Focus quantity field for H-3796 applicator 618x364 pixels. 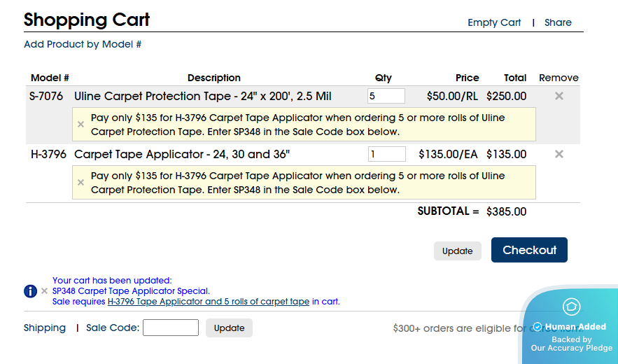(x=386, y=154)
